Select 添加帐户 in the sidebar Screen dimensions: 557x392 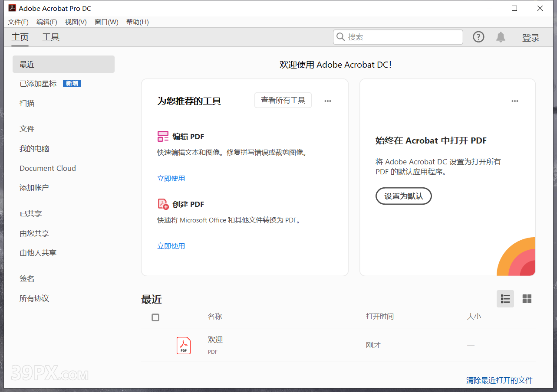34,188
